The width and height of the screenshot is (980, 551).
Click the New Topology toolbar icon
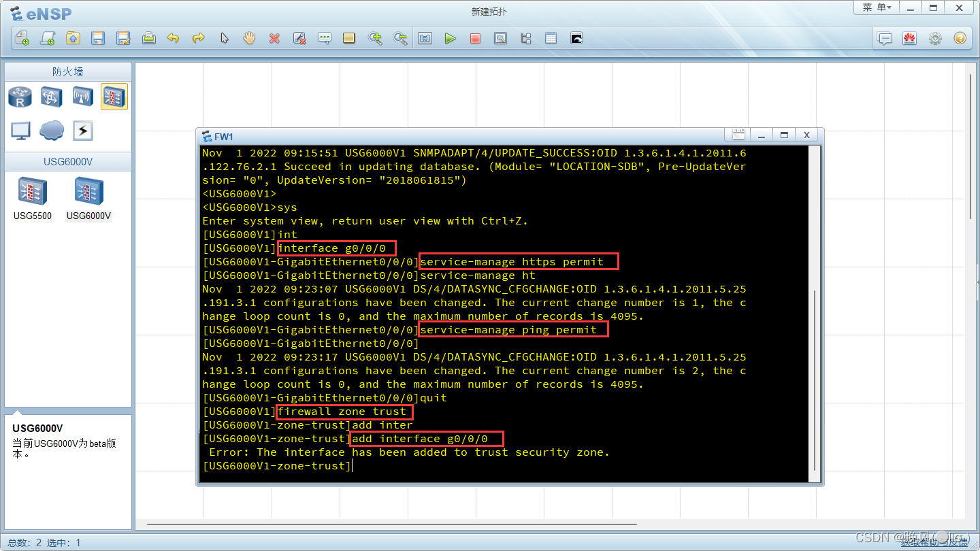click(x=22, y=38)
